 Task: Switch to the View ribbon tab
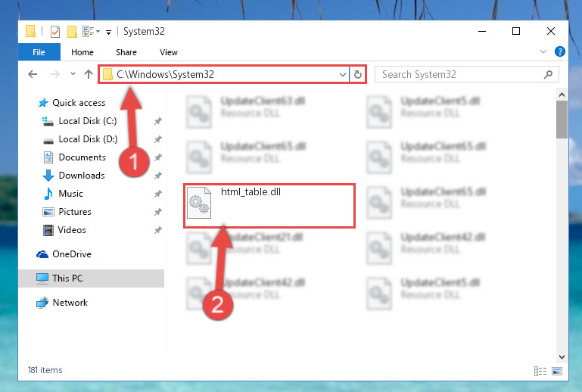pyautogui.click(x=169, y=52)
